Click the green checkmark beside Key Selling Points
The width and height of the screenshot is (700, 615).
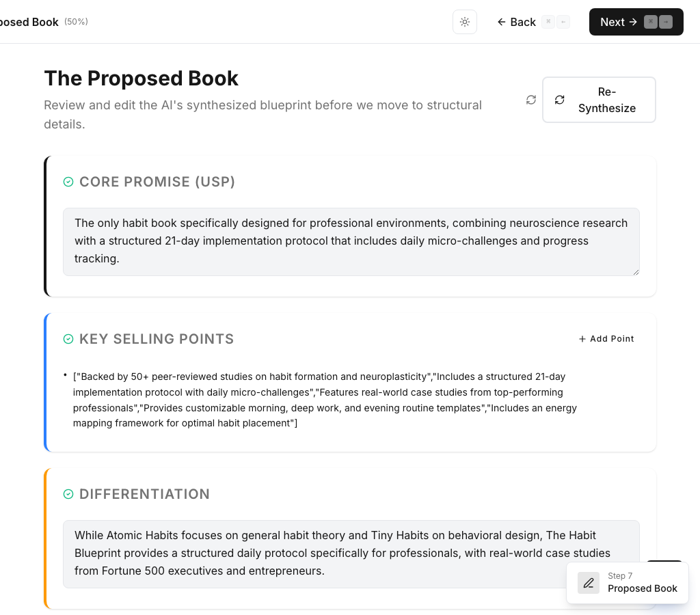(x=68, y=339)
